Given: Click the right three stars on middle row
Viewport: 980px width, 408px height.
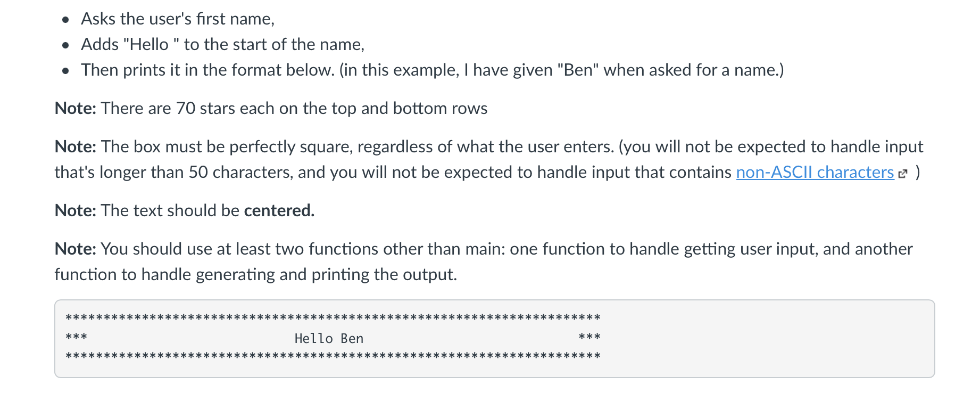Looking at the screenshot, I should tap(589, 337).
